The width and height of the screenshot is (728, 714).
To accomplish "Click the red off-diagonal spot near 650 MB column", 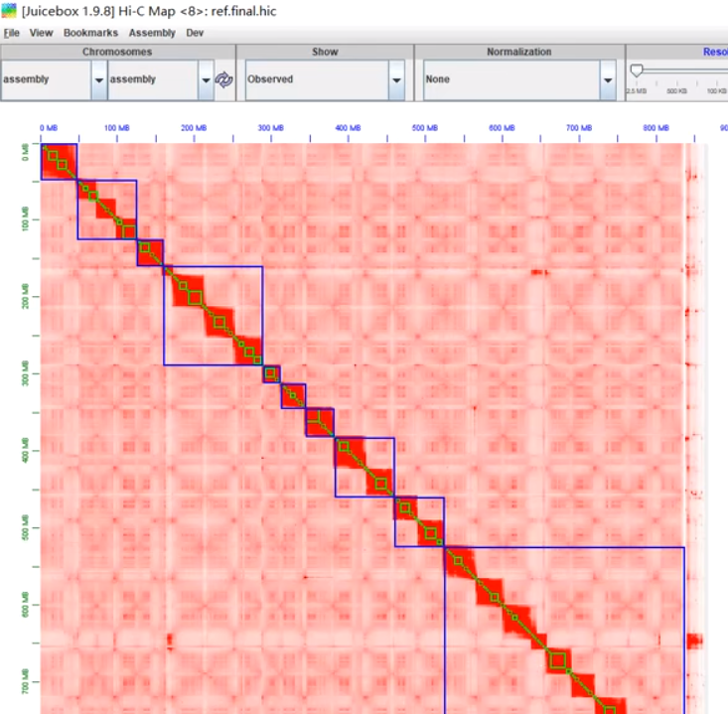I will [539, 272].
